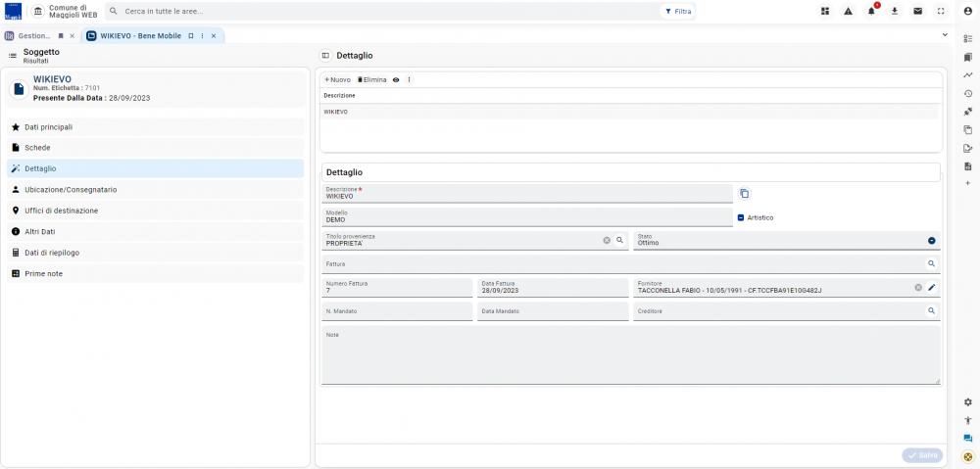Open the dashboard widgets icon in top bar
This screenshot has height=469, width=980.
click(x=825, y=11)
